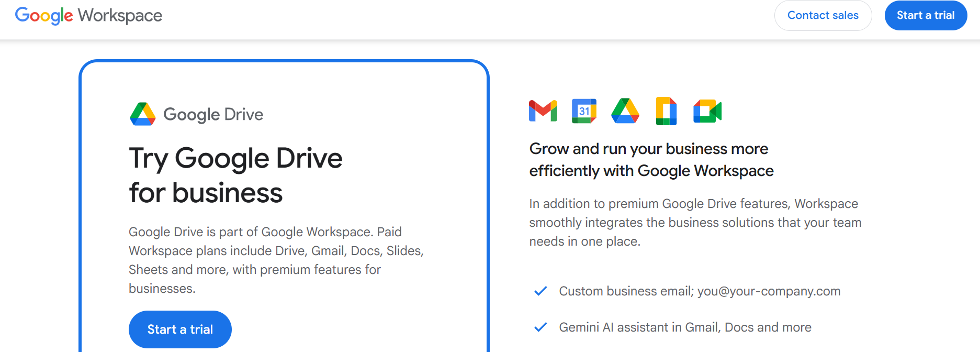980x352 pixels.
Task: Click the Google Drive logo in card
Action: [x=196, y=114]
